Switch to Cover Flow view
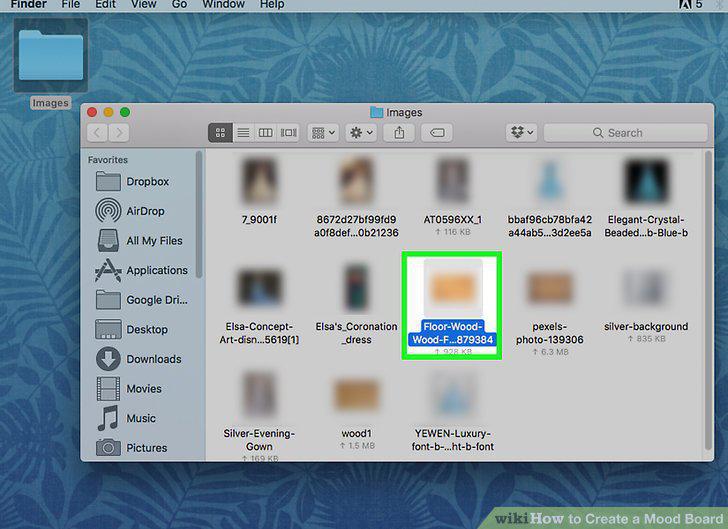 pos(288,133)
